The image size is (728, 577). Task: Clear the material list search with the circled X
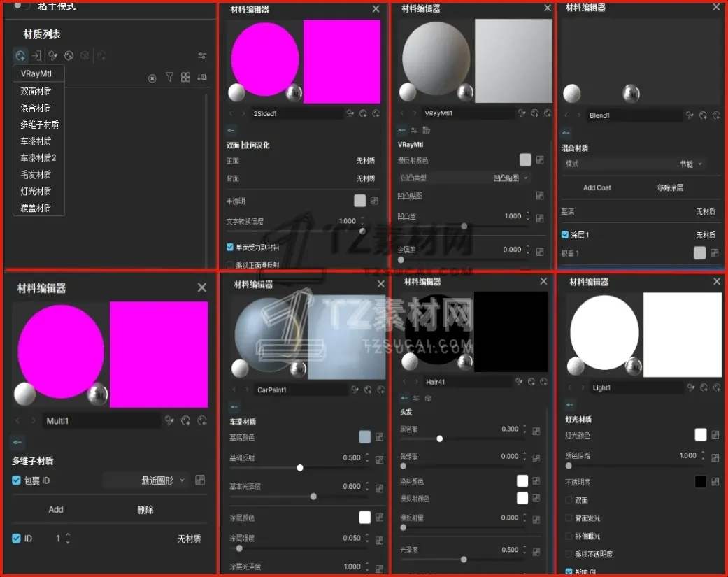coord(152,78)
